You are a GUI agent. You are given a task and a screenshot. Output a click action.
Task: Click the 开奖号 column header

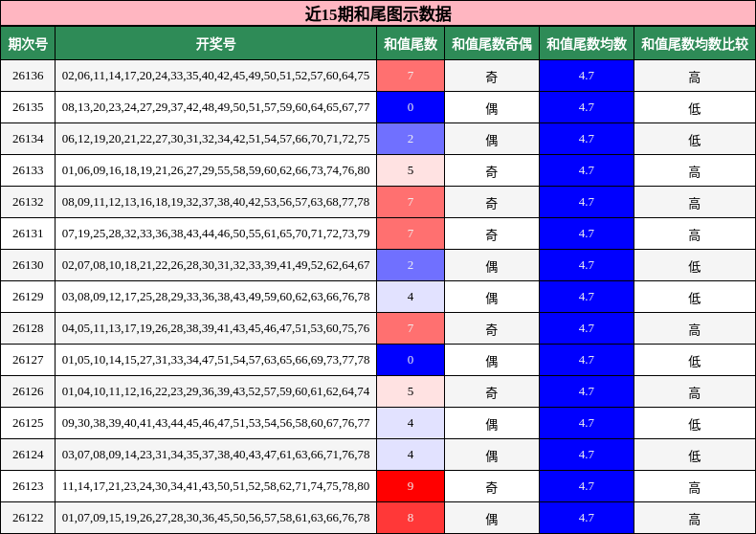pyautogui.click(x=215, y=44)
